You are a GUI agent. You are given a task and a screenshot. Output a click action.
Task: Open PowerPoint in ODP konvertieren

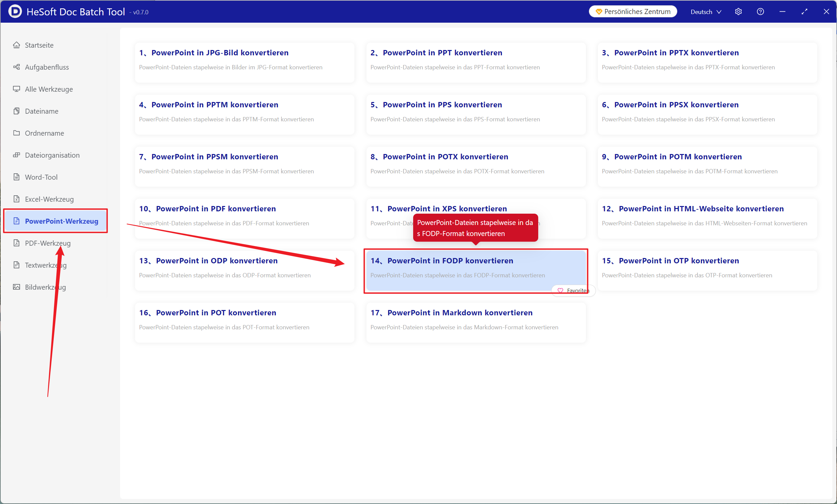coord(244,270)
